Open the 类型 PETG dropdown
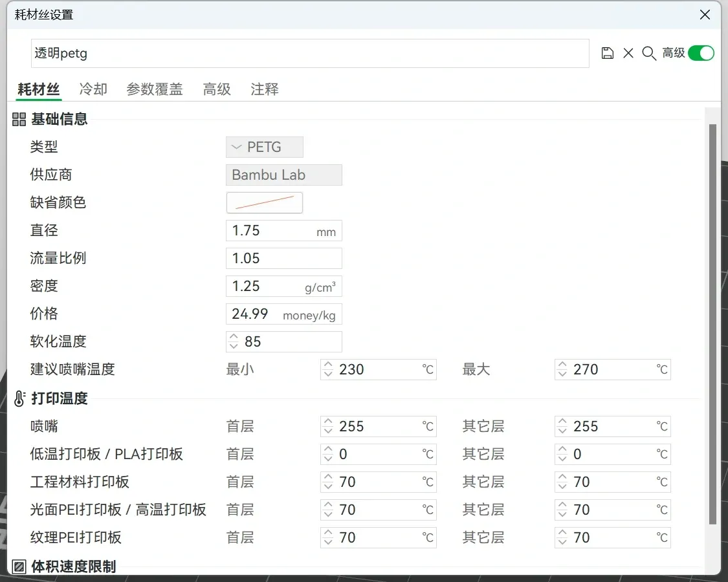This screenshot has height=582, width=728. coord(265,147)
